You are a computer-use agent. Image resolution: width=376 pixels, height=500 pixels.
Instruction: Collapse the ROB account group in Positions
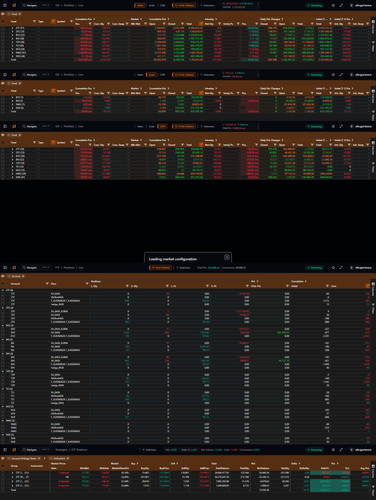tap(3, 435)
